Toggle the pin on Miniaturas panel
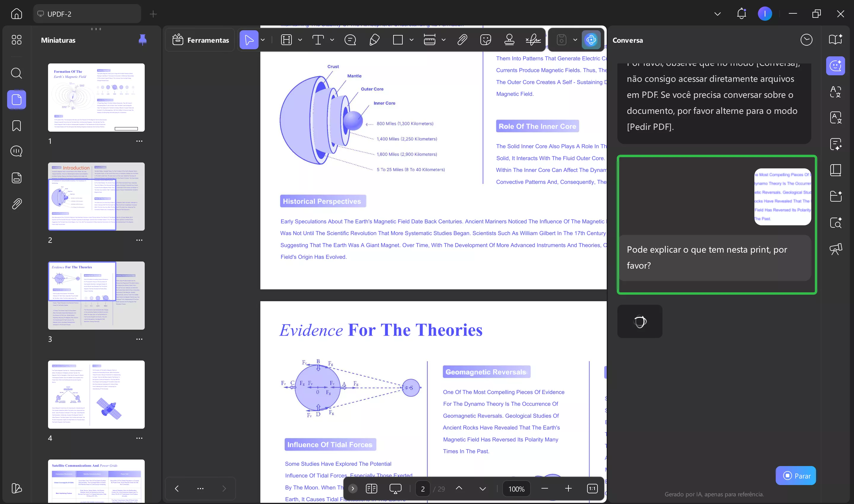Viewport: 854px width, 504px height. coord(142,40)
